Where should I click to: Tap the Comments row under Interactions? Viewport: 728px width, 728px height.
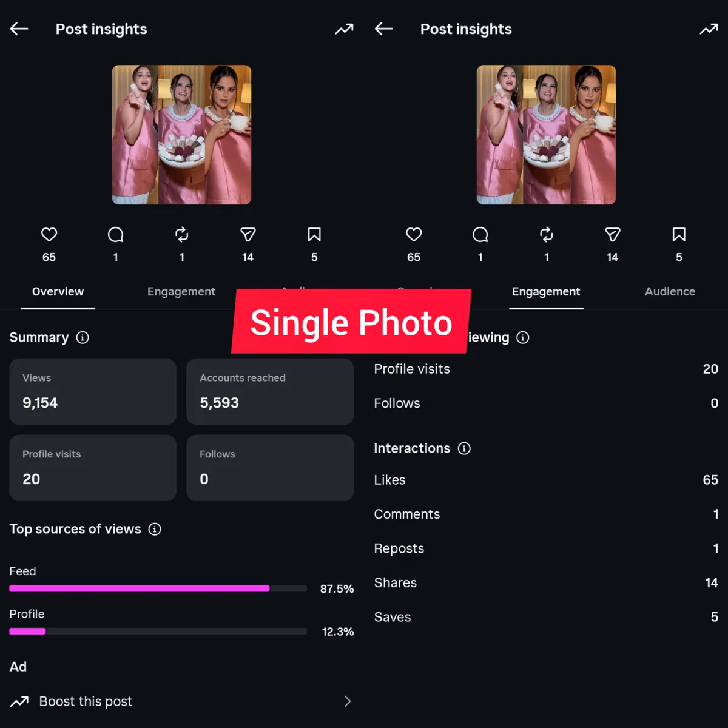click(546, 514)
